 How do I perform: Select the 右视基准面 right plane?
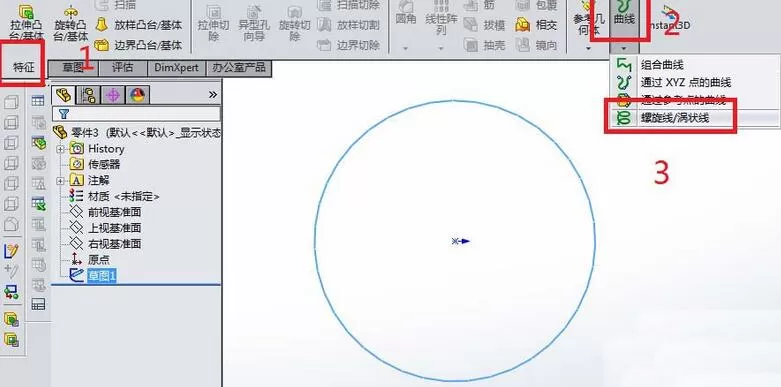click(105, 244)
